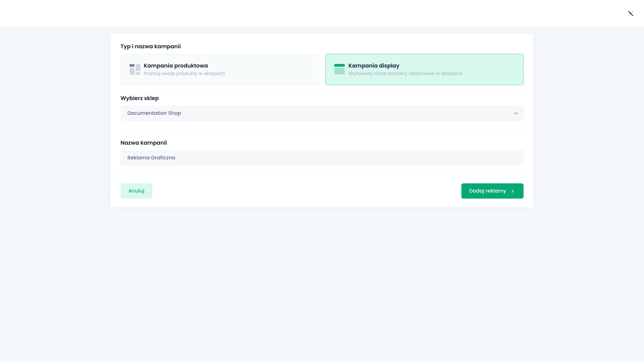Choose option 'Promuj swoje produkty w sklepach'
The image size is (644, 362).
click(x=184, y=73)
